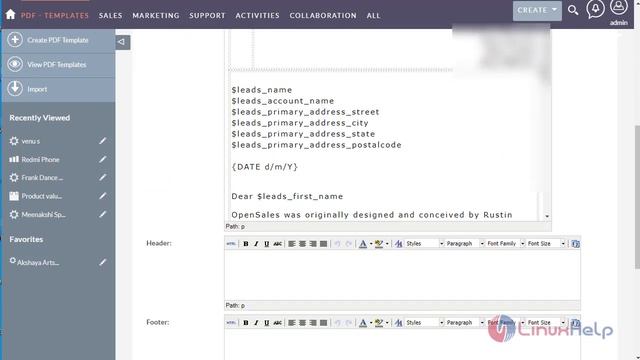
Task: Click the View PDF Templates link
Action: [57, 64]
